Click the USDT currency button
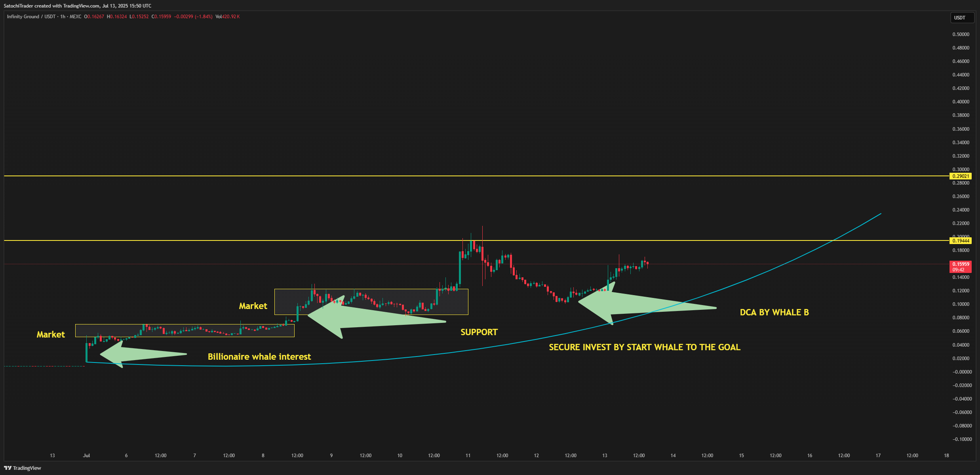The width and height of the screenshot is (980, 475). (x=962, y=18)
